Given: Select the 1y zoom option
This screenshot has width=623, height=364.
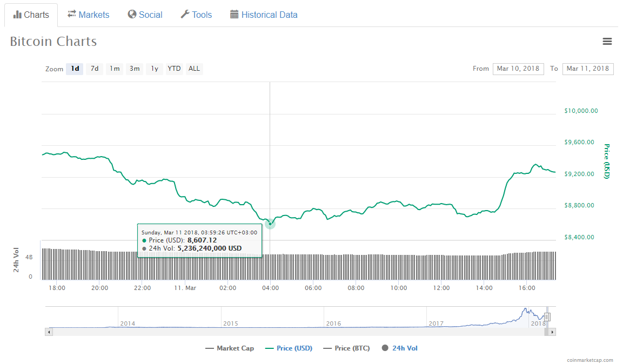Looking at the screenshot, I should tap(154, 69).
